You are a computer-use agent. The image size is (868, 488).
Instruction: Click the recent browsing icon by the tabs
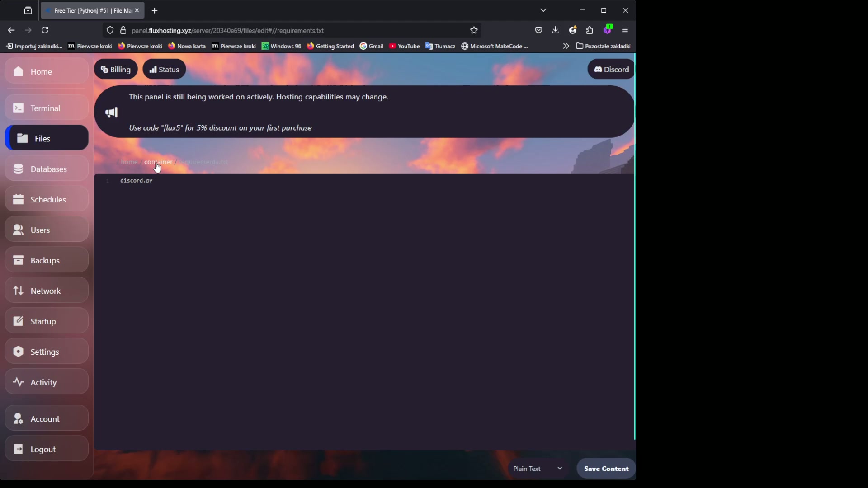[28, 10]
